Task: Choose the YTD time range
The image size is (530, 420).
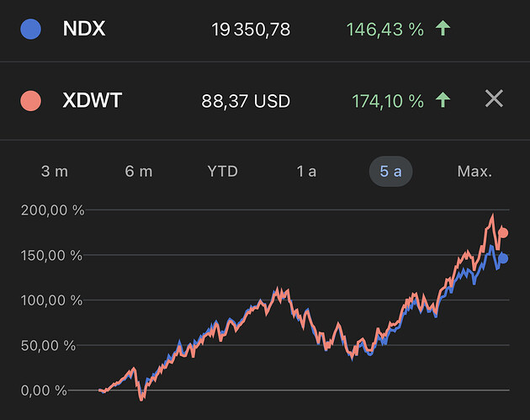Action: 223,171
